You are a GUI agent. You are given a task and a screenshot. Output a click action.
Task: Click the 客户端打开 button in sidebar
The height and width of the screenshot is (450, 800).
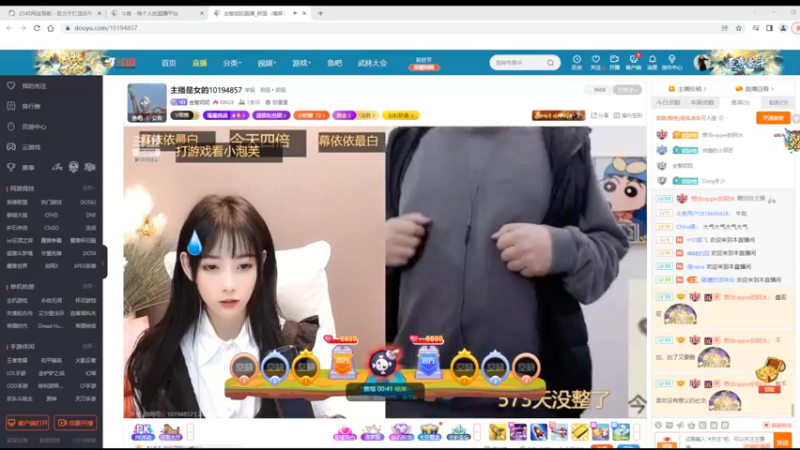pos(27,423)
